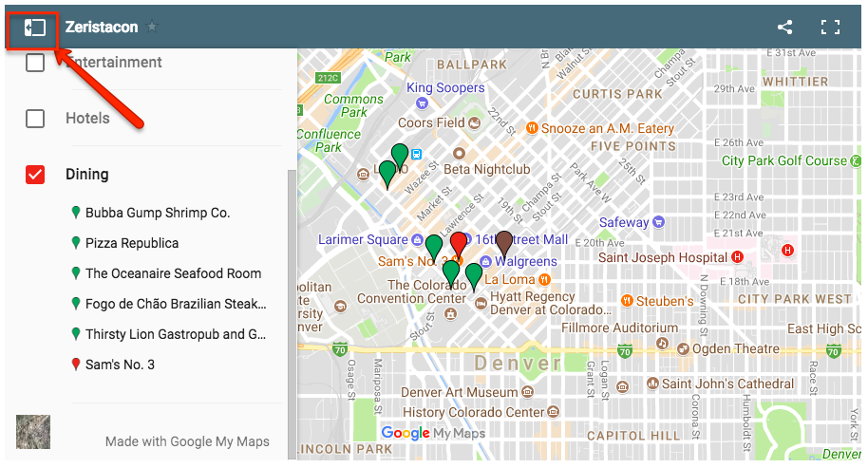The width and height of the screenshot is (868, 468).
Task: Click Ogden Theatre venue icon
Action: pyautogui.click(x=683, y=349)
